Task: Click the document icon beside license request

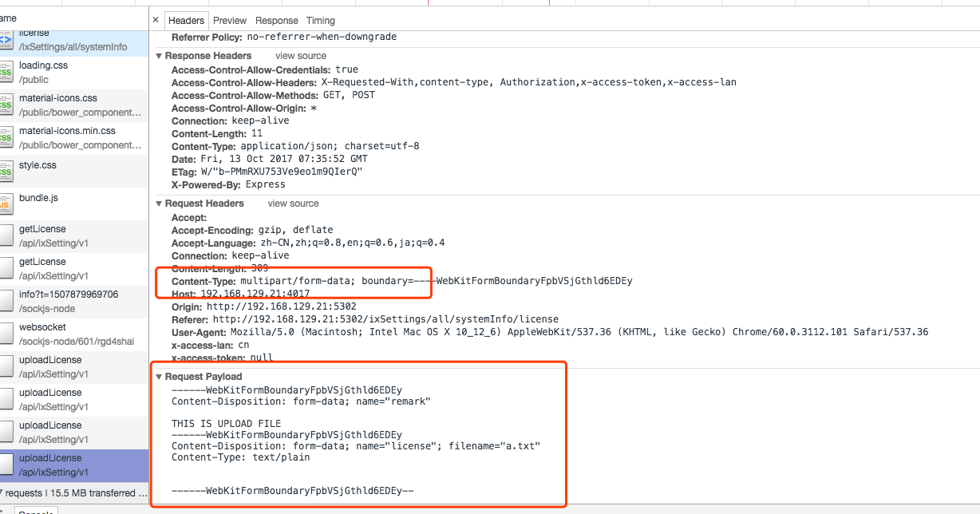Action: tap(6, 39)
